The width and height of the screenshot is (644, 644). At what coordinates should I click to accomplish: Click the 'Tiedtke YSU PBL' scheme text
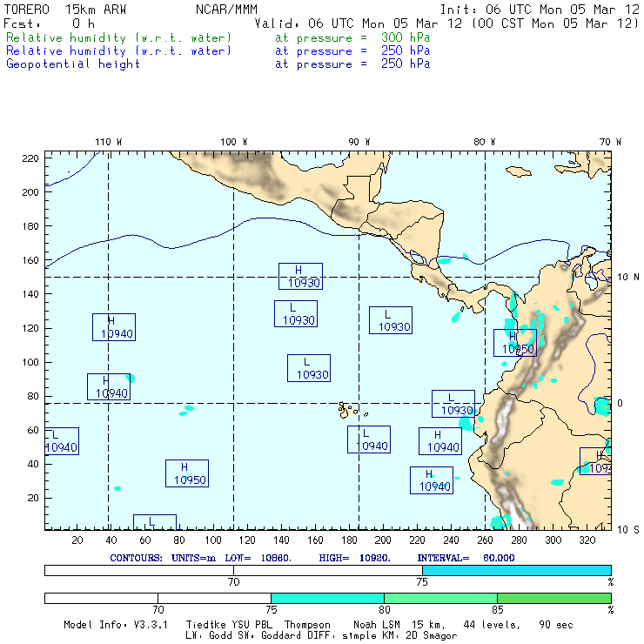tap(229, 625)
